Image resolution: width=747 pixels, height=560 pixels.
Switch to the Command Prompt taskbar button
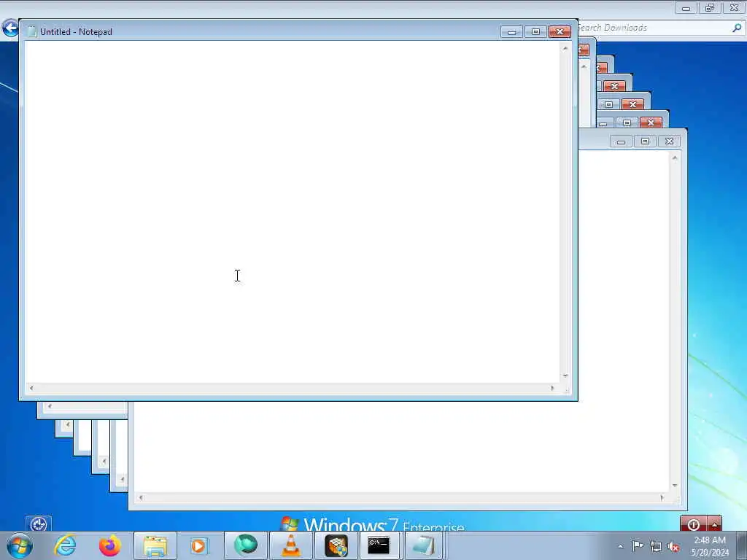tap(379, 545)
